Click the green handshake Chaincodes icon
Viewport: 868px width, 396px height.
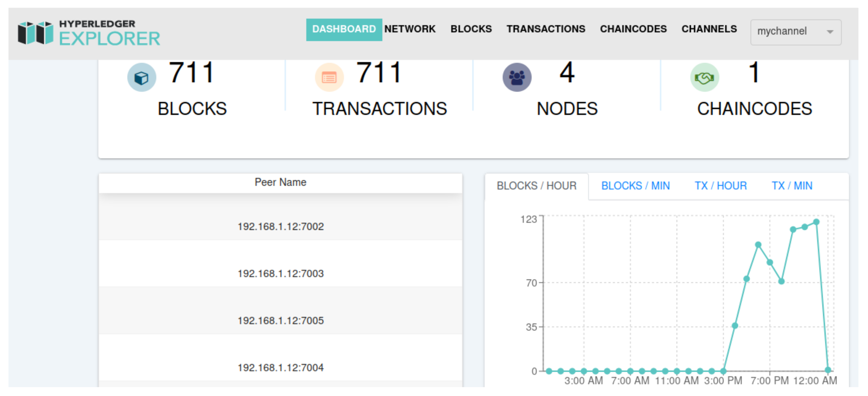[x=704, y=78]
